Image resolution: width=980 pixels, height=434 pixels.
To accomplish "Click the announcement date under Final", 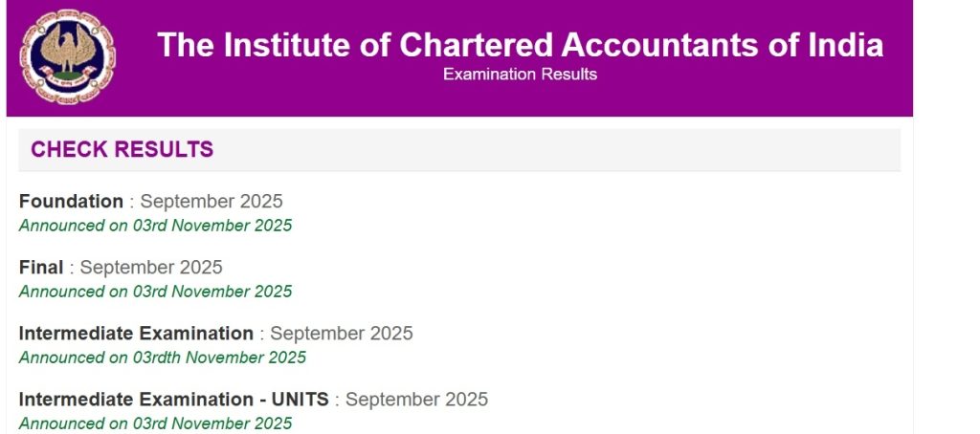I will coord(155,292).
